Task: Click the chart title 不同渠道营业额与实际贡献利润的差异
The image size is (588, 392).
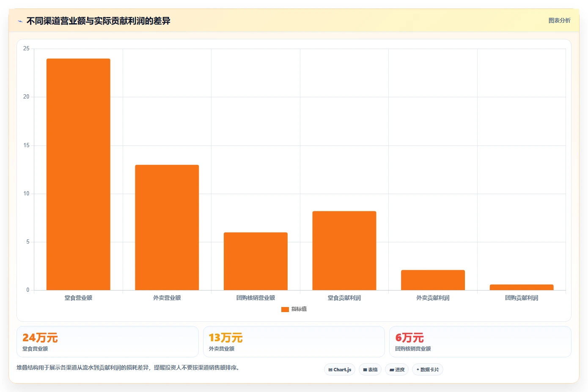Action: pyautogui.click(x=99, y=21)
